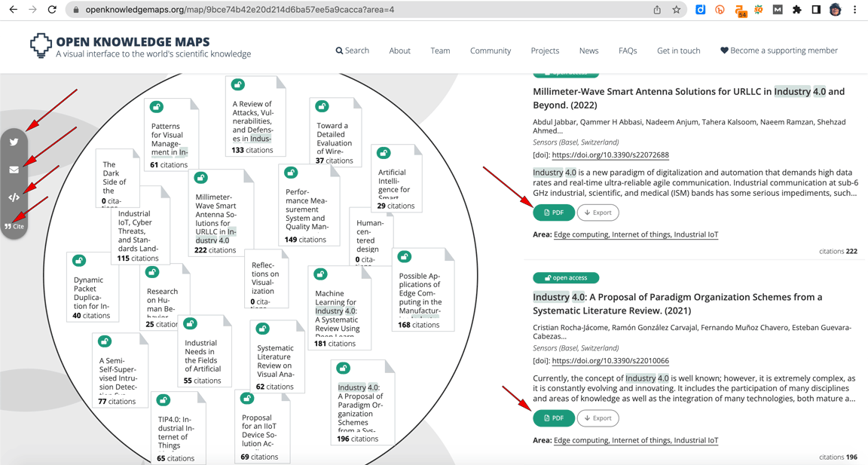Click the heart icon next to Become a supporting member
This screenshot has width=868, height=465.
724,50
